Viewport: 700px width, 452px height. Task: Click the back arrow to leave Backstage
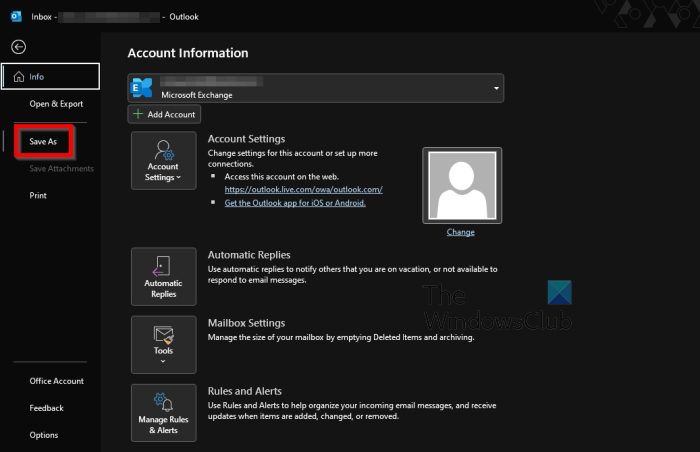18,47
